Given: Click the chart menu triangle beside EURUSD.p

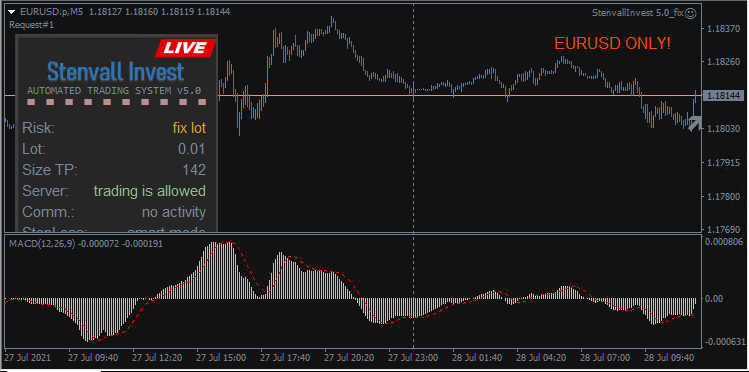Looking at the screenshot, I should pos(11,13).
